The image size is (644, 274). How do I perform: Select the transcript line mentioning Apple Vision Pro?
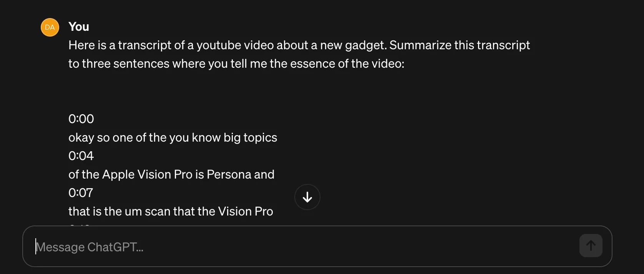pyautogui.click(x=171, y=174)
